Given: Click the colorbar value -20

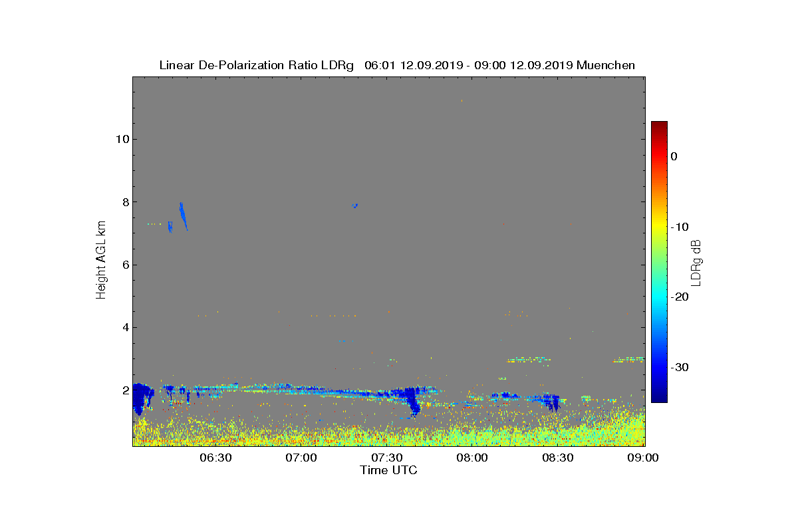Looking at the screenshot, I should (679, 297).
